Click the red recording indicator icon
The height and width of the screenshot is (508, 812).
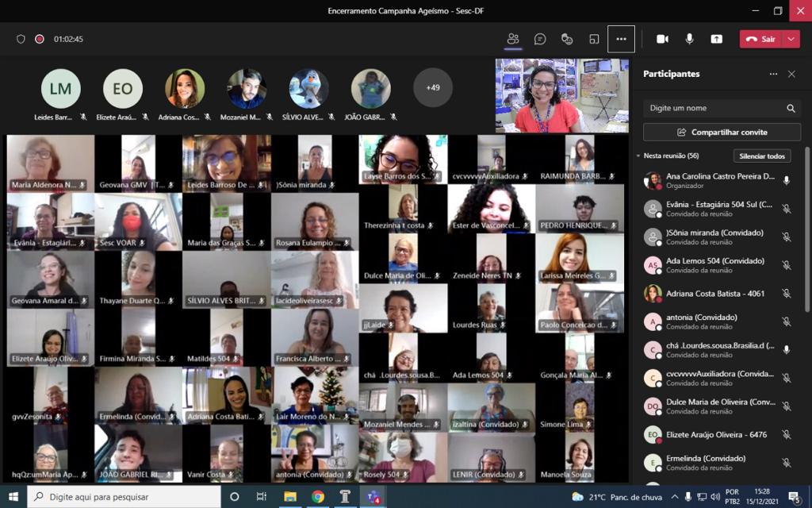point(40,39)
